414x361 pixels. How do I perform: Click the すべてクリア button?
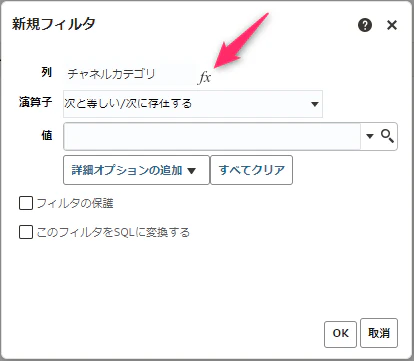point(252,170)
